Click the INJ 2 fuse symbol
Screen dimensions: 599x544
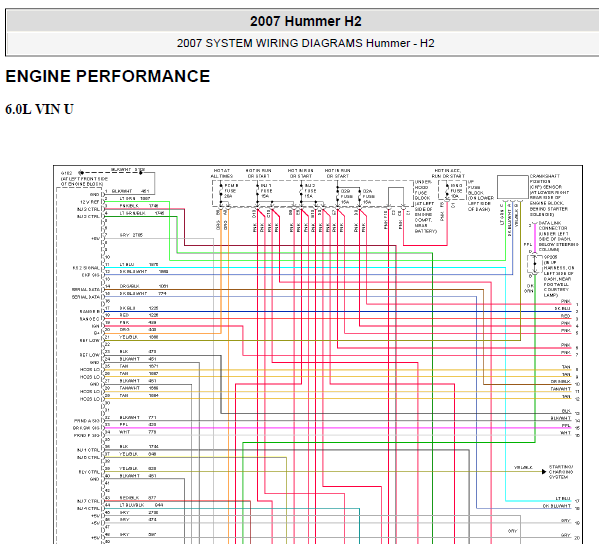(301, 191)
